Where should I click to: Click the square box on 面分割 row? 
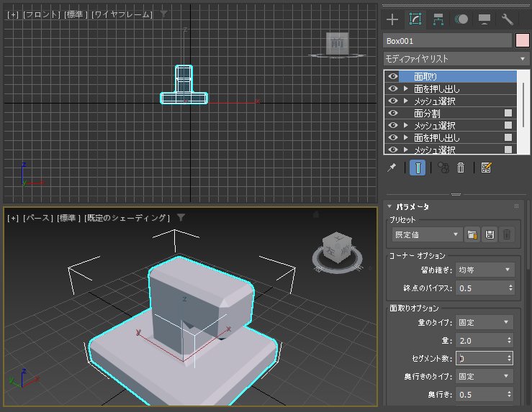click(508, 113)
